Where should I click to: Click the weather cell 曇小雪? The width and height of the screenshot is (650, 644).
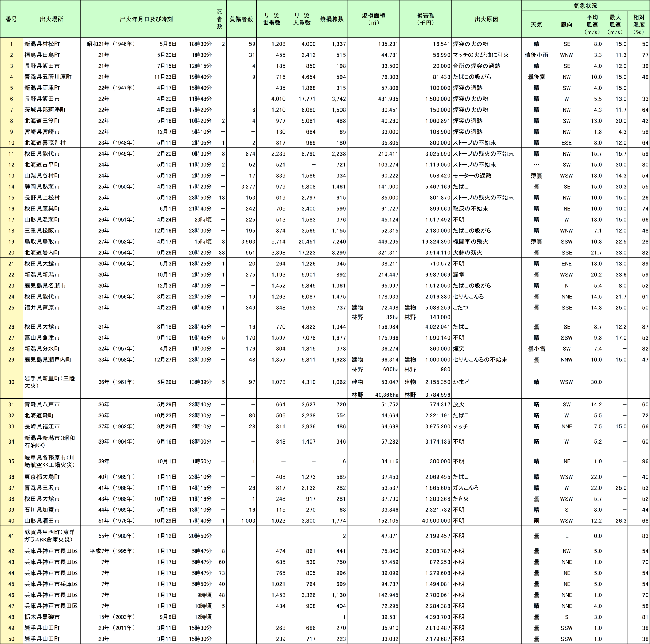(x=536, y=349)
